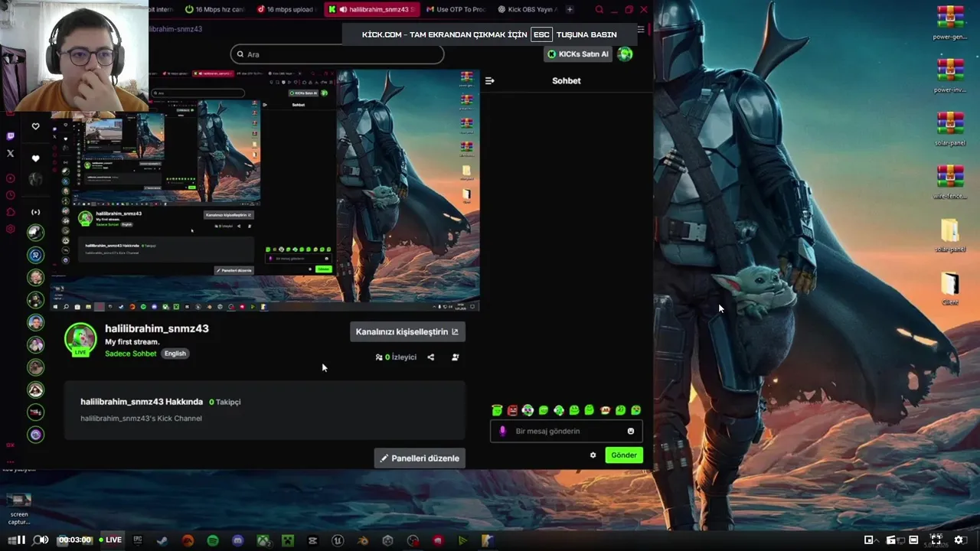Viewport: 980px width, 551px height.
Task: Click the share icon next to İzleyici
Action: tap(430, 357)
